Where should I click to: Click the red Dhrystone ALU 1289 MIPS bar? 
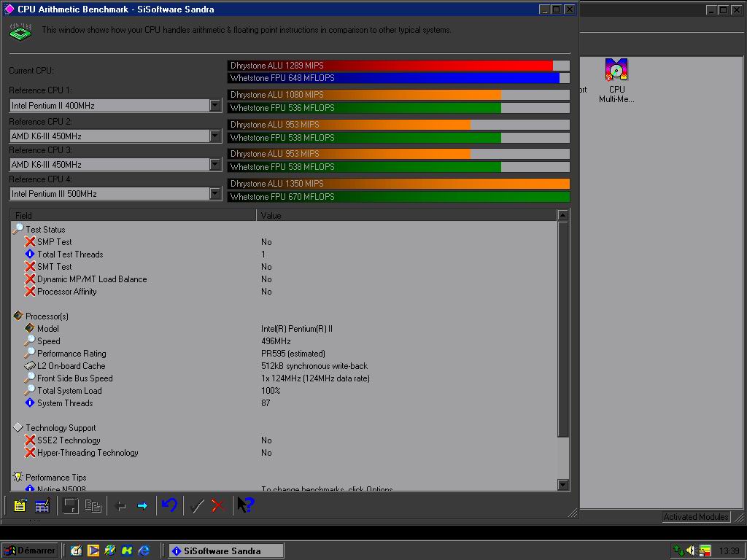coord(390,66)
